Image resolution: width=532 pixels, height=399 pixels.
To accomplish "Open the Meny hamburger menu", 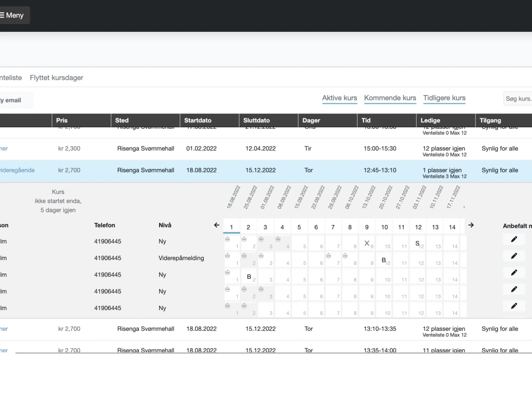I will (12, 15).
